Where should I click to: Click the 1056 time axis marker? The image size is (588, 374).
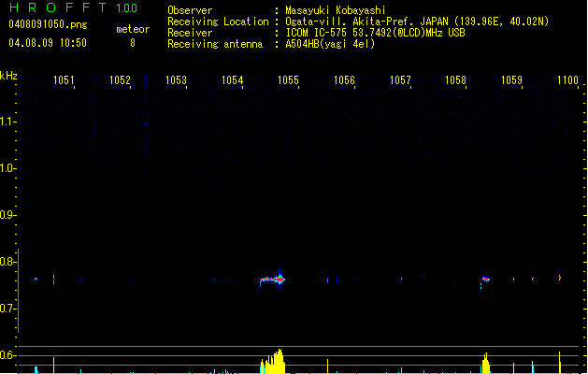tap(344, 80)
